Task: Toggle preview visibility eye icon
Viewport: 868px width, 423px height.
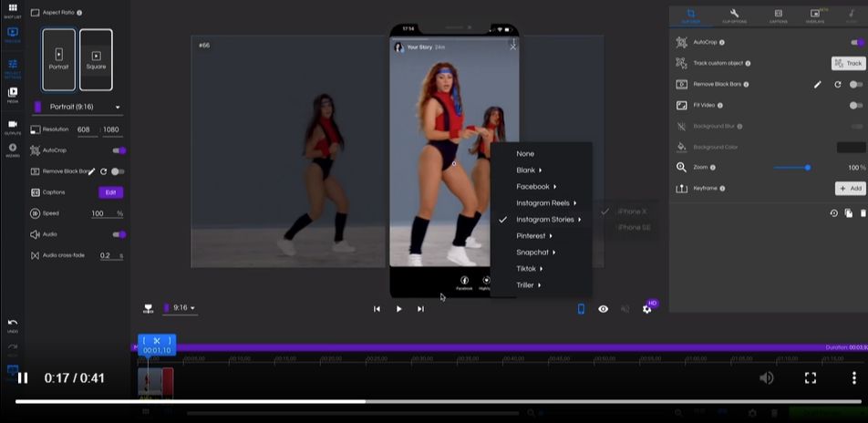Action: click(603, 309)
